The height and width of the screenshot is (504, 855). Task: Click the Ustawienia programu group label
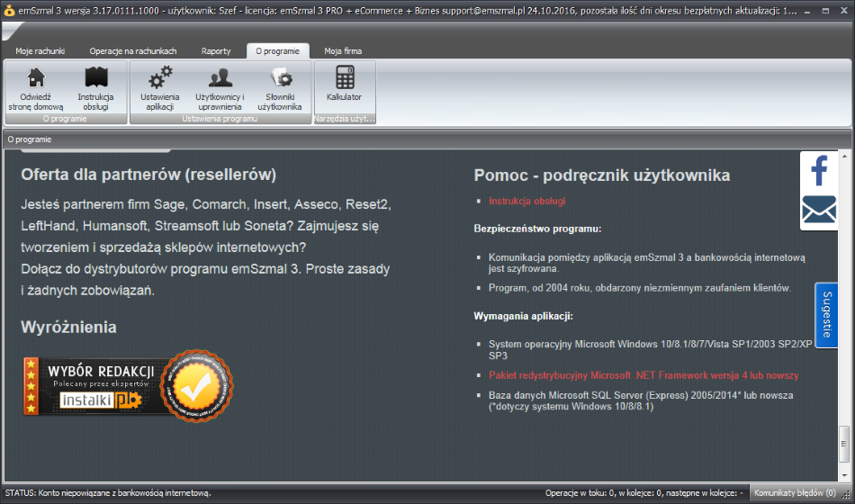click(220, 119)
